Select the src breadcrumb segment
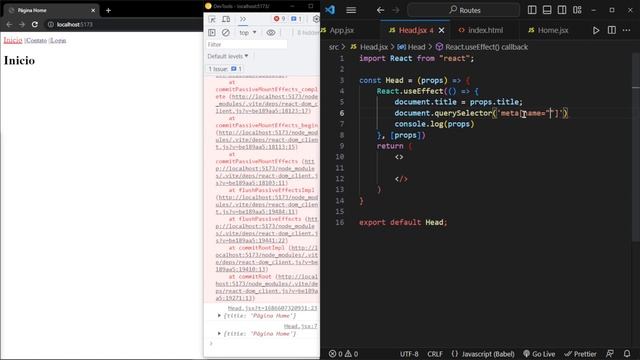Viewport: 640px width, 360px height. click(334, 47)
